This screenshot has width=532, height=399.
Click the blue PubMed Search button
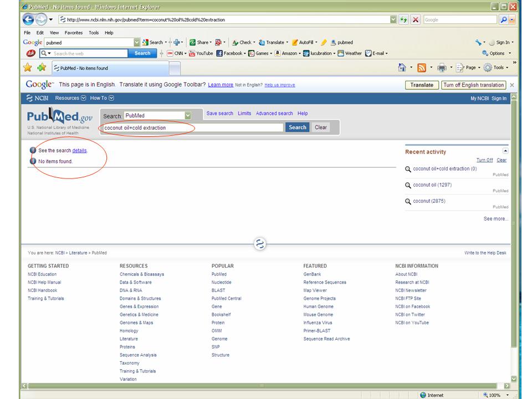tap(297, 127)
